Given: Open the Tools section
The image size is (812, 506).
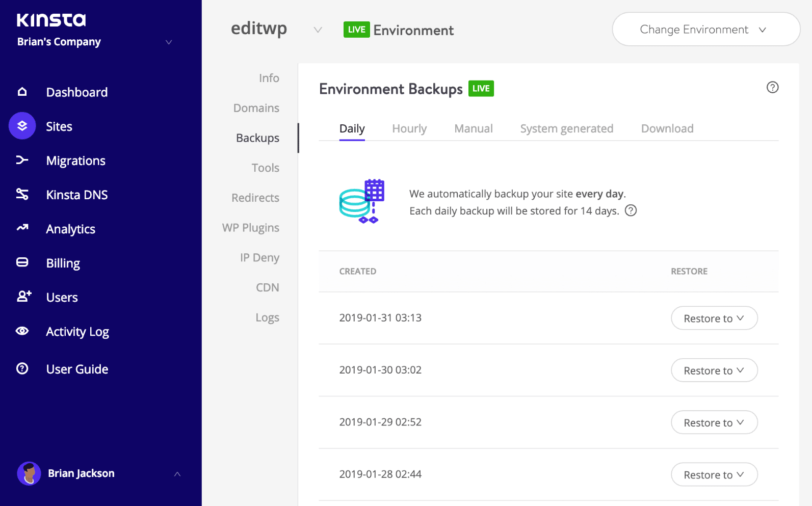Looking at the screenshot, I should coord(265,168).
